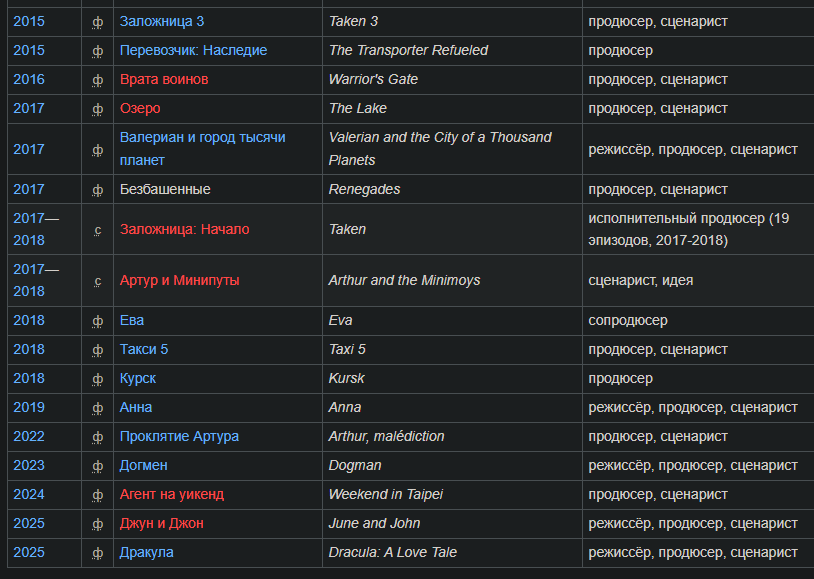Open the Дракула film link
The image size is (814, 579).
146,553
